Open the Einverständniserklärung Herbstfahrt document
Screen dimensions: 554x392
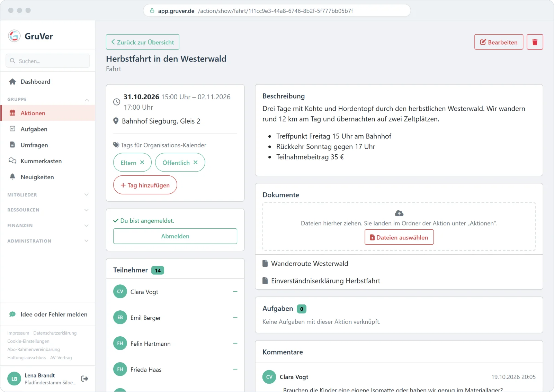(x=325, y=281)
